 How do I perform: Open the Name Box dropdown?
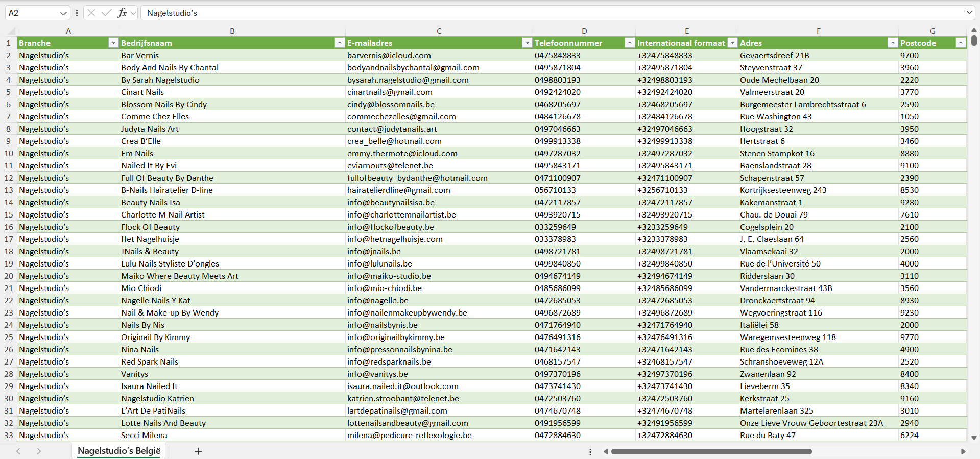click(x=63, y=13)
